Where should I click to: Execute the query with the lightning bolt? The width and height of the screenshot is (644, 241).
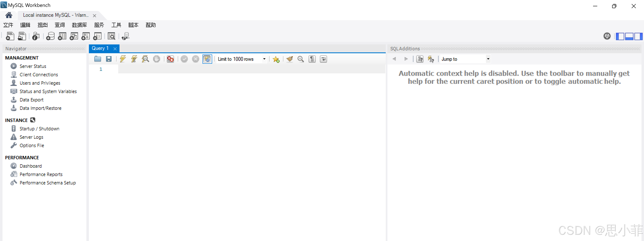click(x=123, y=59)
